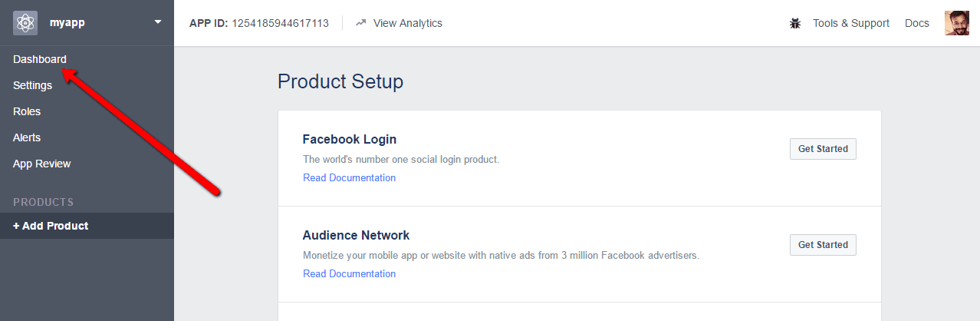Click the bug icon in the header
This screenshot has width=980, height=321.
795,23
